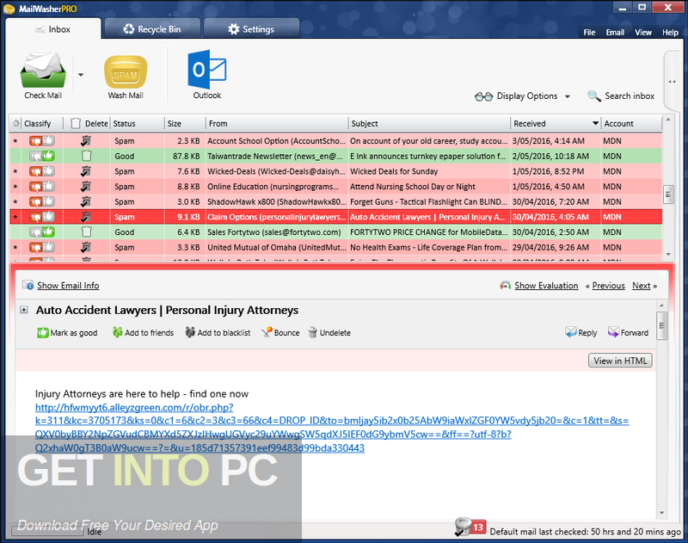Click the Check Mail icon
Image resolution: width=688 pixels, height=543 pixels.
[x=43, y=70]
